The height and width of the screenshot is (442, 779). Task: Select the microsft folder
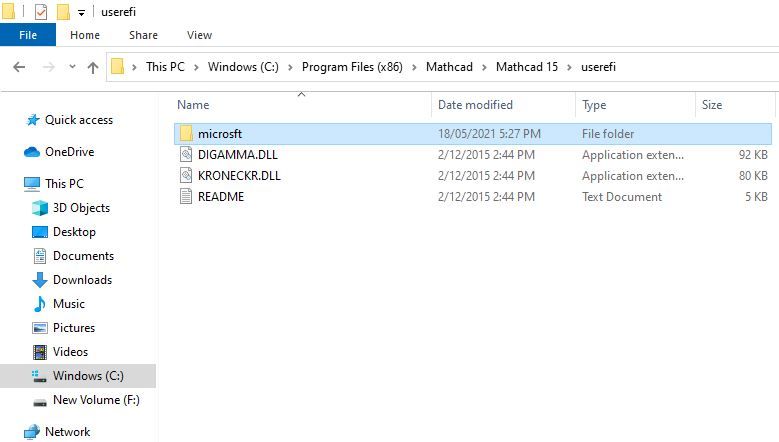tap(473, 134)
